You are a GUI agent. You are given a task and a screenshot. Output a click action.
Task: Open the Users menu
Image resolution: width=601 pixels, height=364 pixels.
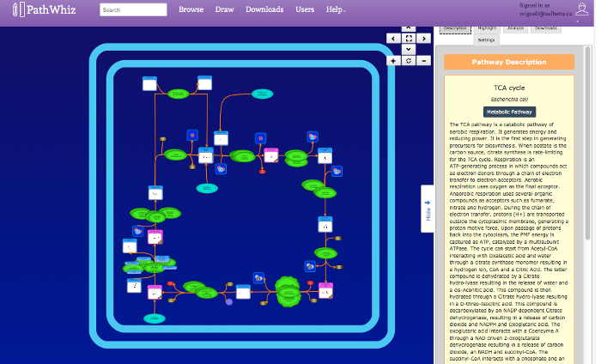[305, 9]
